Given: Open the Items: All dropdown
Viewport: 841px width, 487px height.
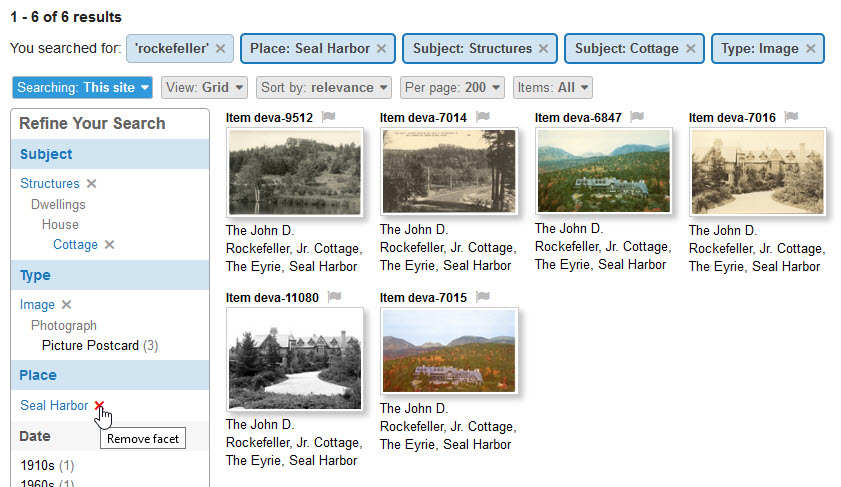Looking at the screenshot, I should tap(553, 87).
